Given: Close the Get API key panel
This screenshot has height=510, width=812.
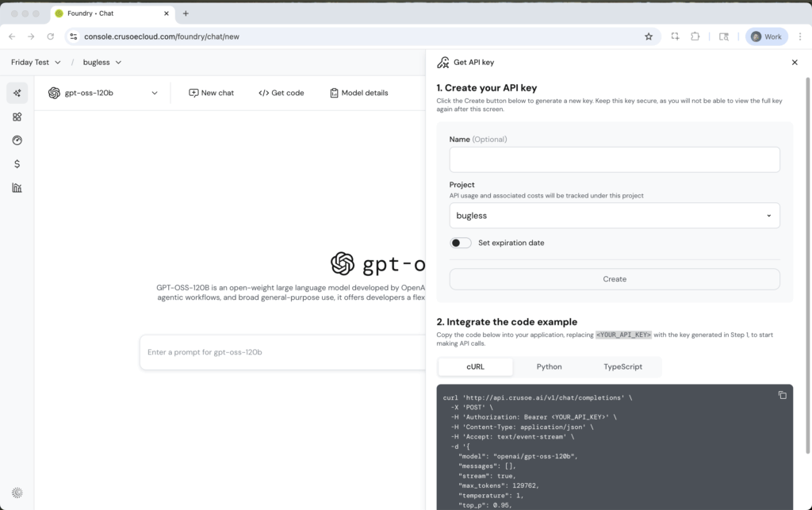Looking at the screenshot, I should pyautogui.click(x=795, y=62).
